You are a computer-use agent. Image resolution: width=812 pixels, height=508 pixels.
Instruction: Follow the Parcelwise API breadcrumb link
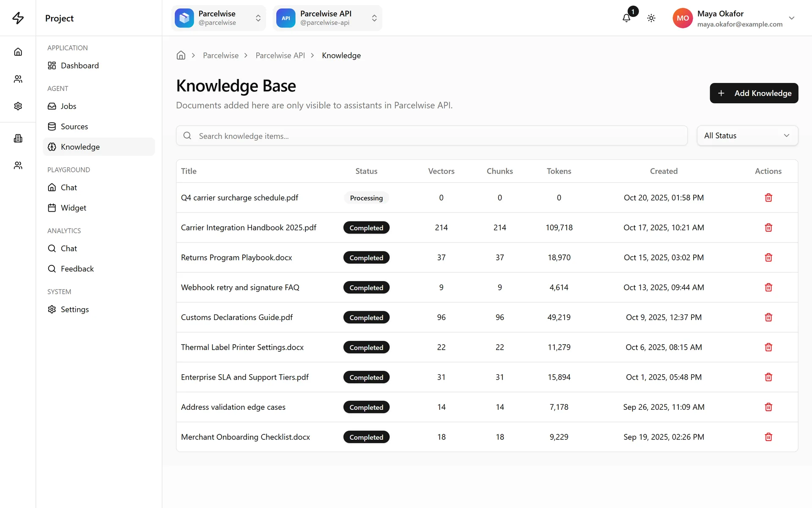280,55
